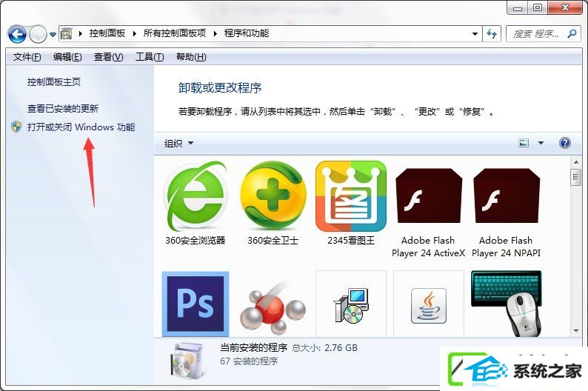Expand breadcrumb arrow before 控制面板
Viewport: 588px width, 391px height.
pos(81,34)
